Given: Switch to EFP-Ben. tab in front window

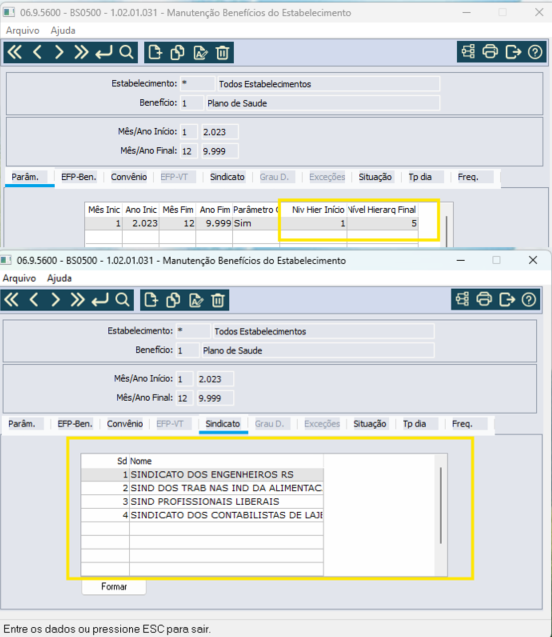Looking at the screenshot, I should point(75,424).
